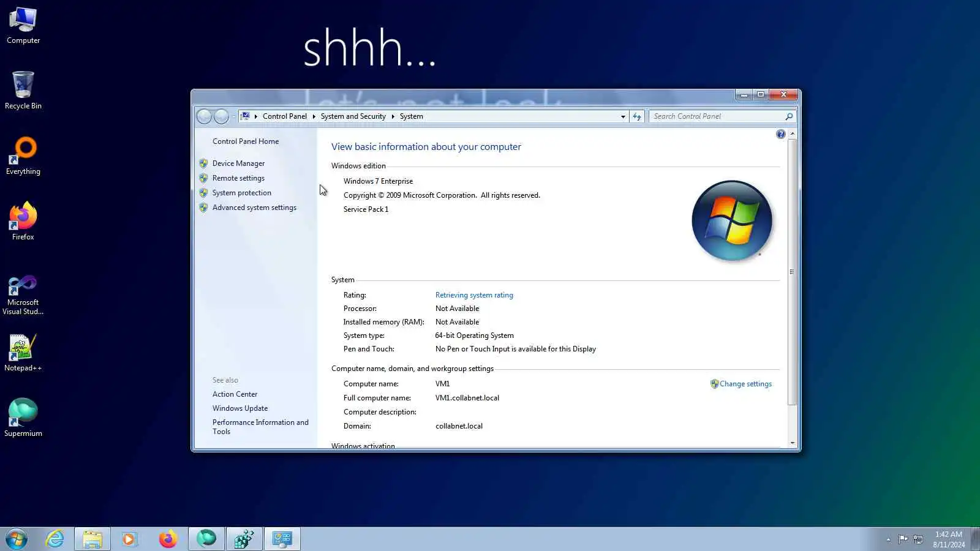Viewport: 980px width, 551px height.
Task: Select the System Control Panel taskbar button
Action: click(x=282, y=539)
